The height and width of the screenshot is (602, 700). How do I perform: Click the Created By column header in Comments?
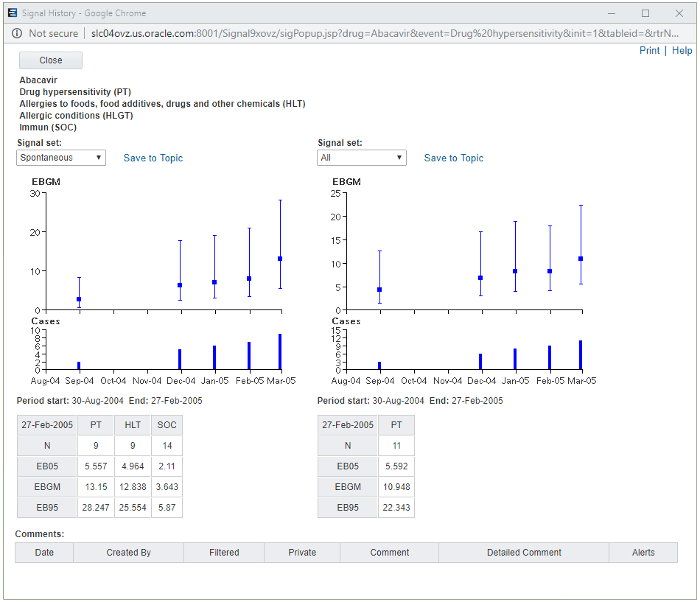tap(128, 553)
